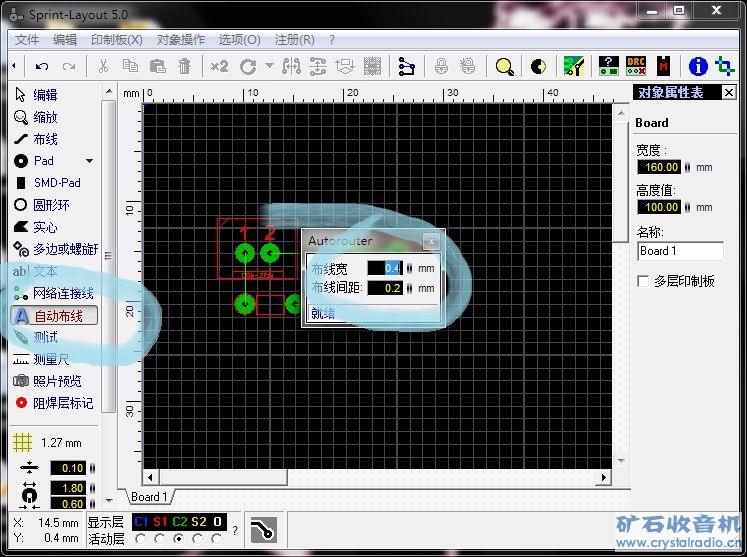The height and width of the screenshot is (557, 747).
Task: Click the canvas horizontal scrollbar right arrow
Action: [x=604, y=477]
